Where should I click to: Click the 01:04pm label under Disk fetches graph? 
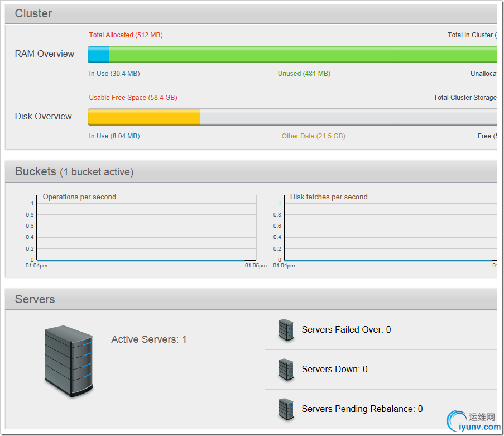(284, 266)
